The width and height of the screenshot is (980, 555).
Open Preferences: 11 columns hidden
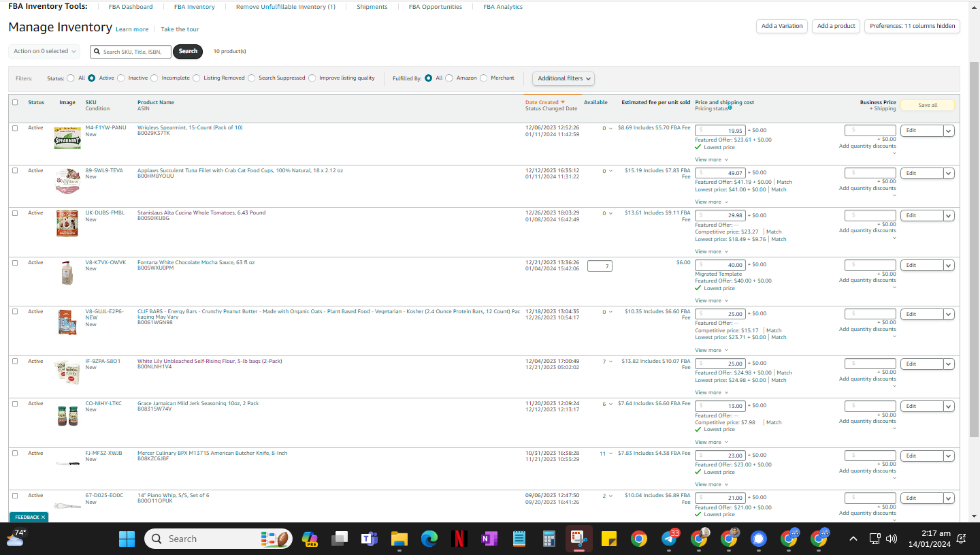click(x=913, y=26)
